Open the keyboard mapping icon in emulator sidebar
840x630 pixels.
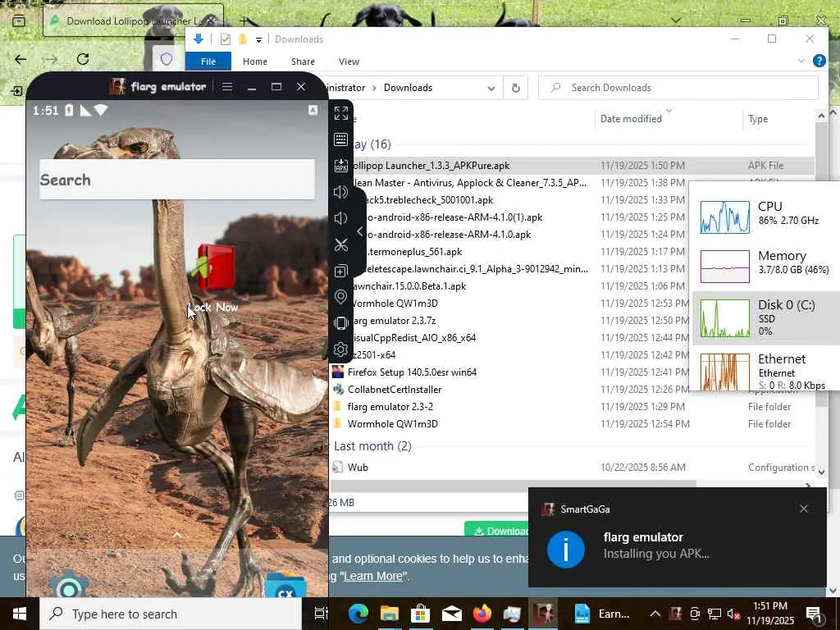[340, 139]
